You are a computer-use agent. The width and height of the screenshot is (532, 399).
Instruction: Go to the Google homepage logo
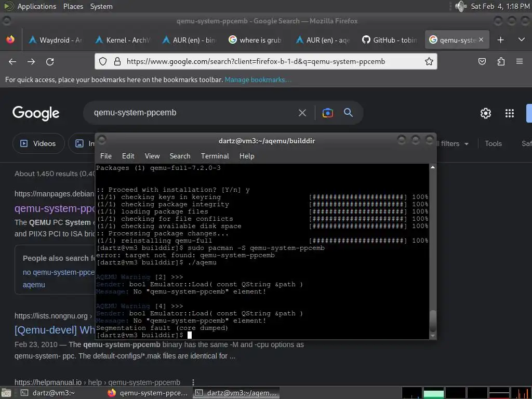pyautogui.click(x=36, y=113)
